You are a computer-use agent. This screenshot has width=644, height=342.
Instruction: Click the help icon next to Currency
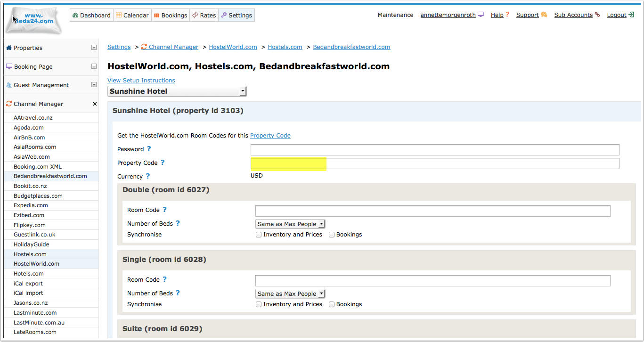147,176
